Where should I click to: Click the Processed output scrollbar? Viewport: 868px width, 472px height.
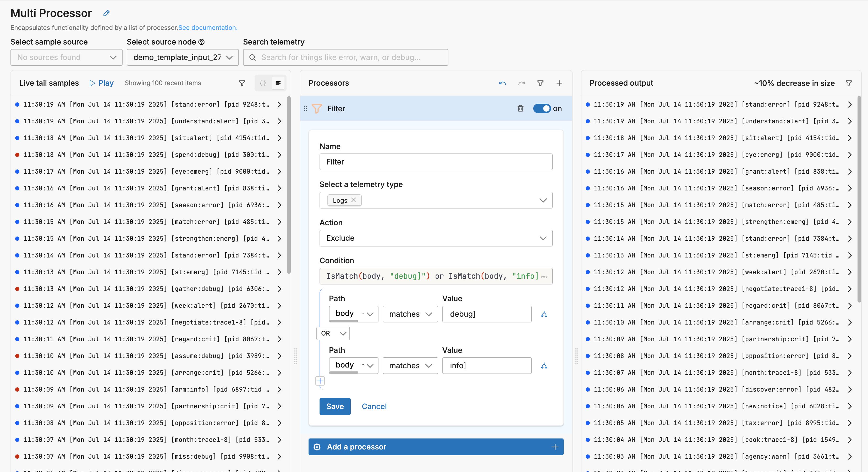(859, 199)
